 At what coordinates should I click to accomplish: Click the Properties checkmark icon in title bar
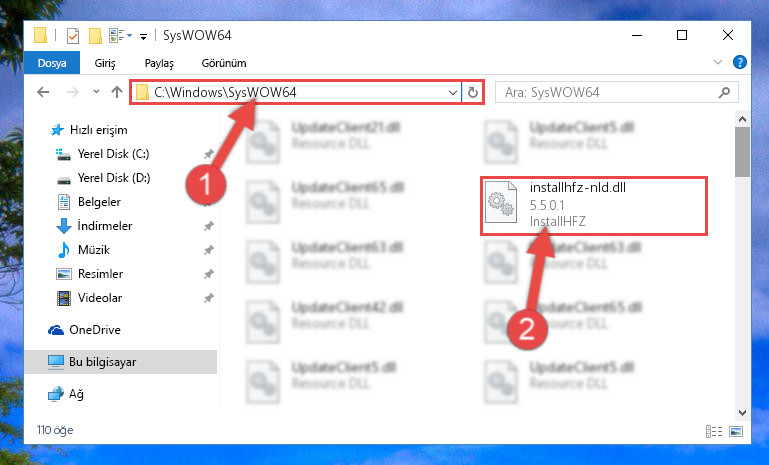73,36
